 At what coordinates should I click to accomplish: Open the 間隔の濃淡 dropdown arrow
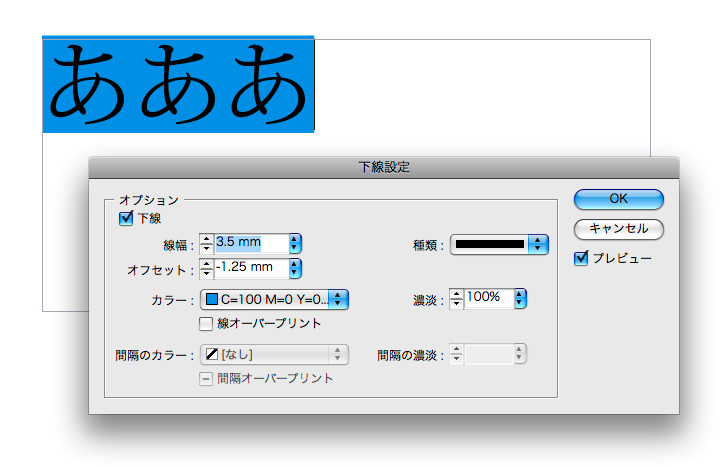coord(519,354)
